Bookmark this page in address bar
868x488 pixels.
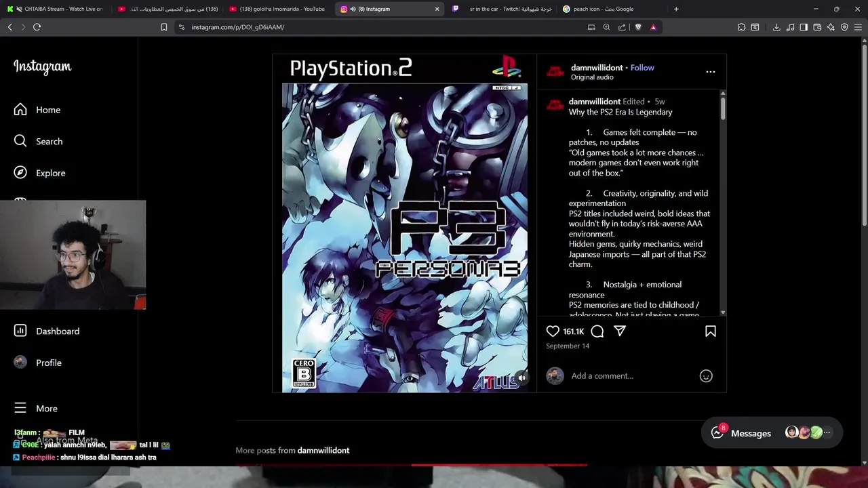pos(163,27)
